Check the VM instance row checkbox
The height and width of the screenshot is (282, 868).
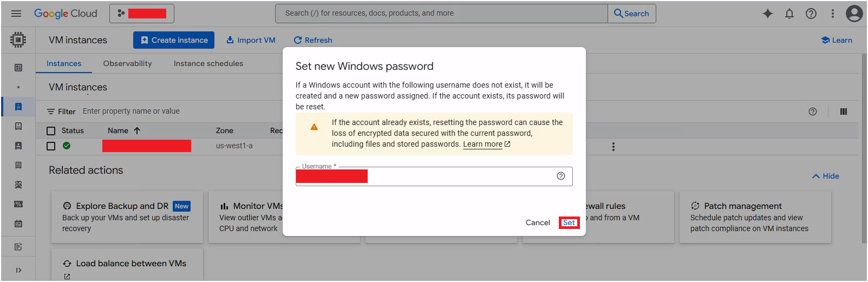(51, 146)
